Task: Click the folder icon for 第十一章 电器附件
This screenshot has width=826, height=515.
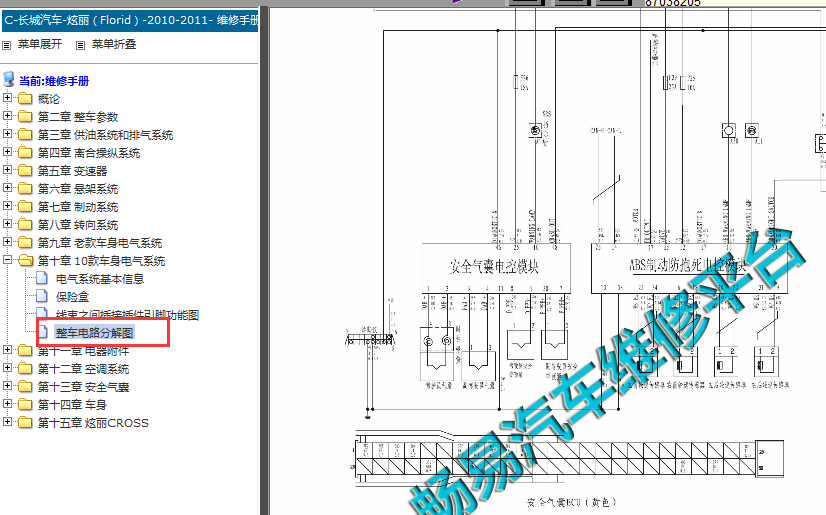Action: pos(25,351)
